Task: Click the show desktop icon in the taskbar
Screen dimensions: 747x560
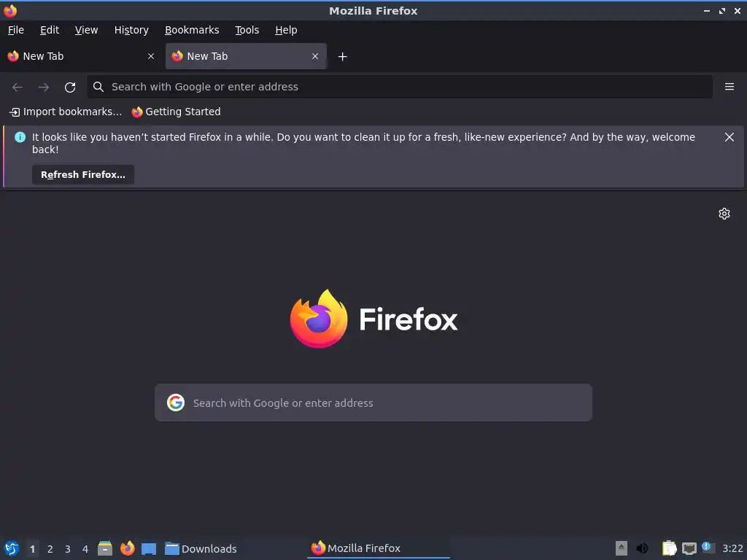Action: [x=149, y=548]
